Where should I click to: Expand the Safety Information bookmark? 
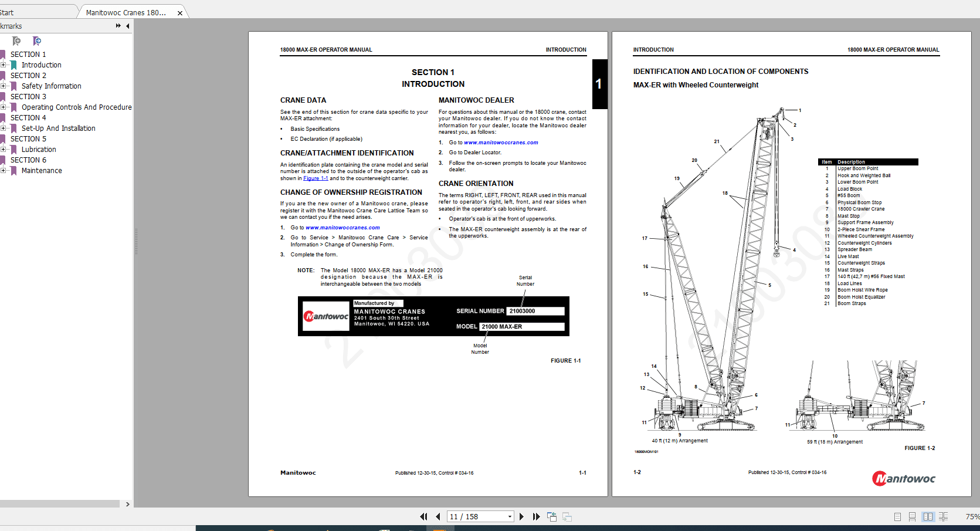4,86
